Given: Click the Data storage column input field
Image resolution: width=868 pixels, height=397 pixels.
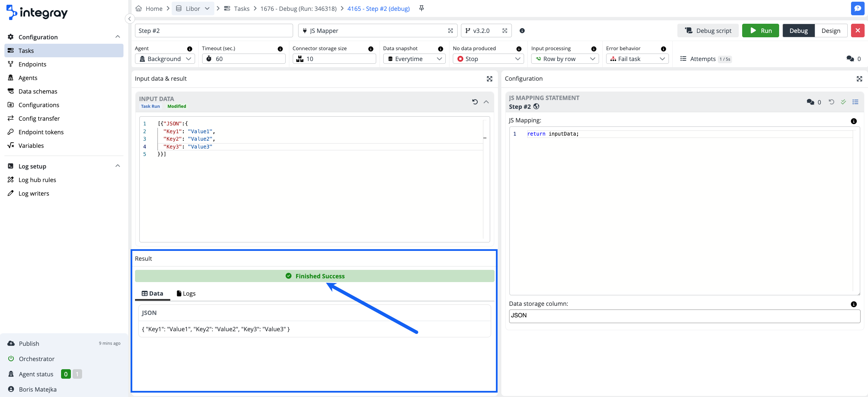Looking at the screenshot, I should pyautogui.click(x=684, y=315).
